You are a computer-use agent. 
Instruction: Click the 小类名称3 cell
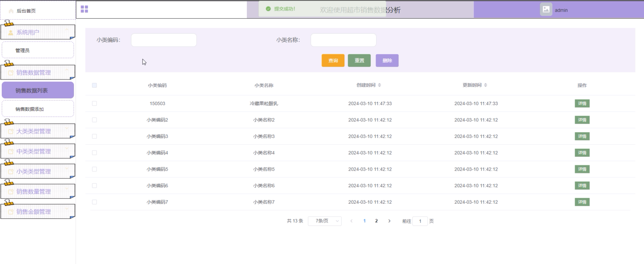(x=264, y=136)
